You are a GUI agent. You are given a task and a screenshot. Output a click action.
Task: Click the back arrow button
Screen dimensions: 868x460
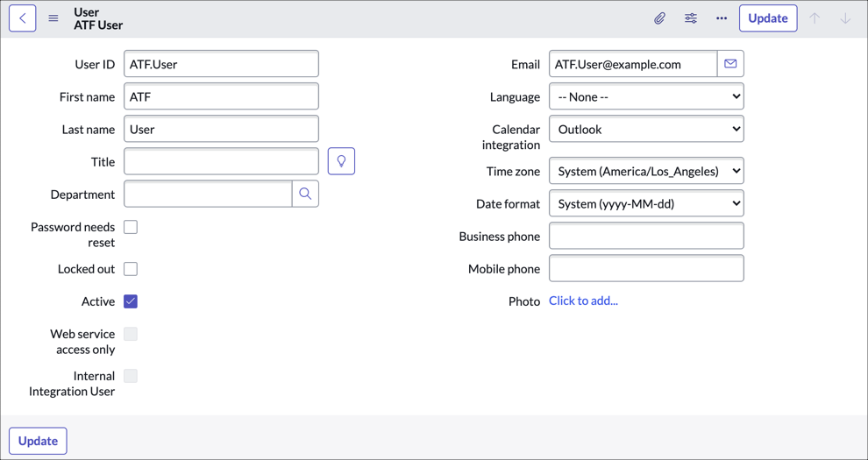coord(23,18)
